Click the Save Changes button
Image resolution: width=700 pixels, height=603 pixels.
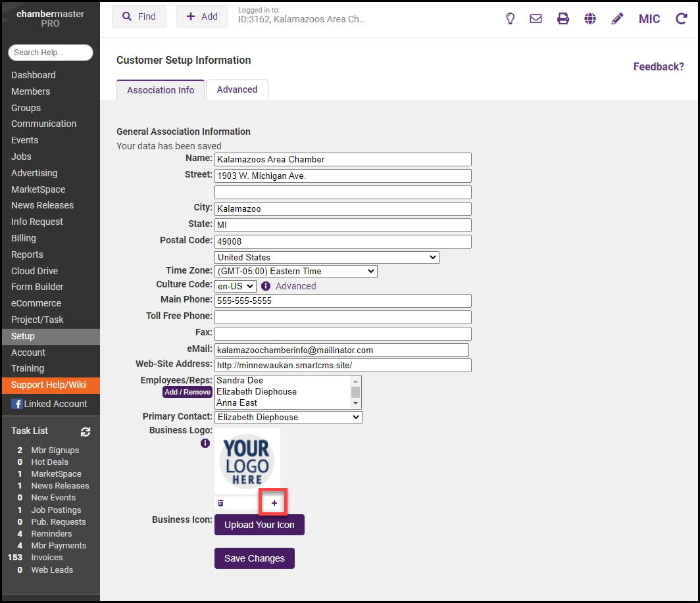254,558
